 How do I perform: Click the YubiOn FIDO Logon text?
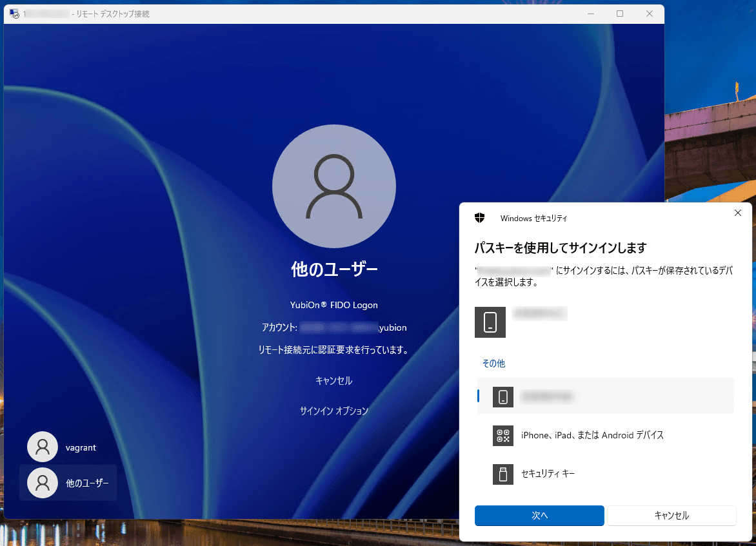333,305
